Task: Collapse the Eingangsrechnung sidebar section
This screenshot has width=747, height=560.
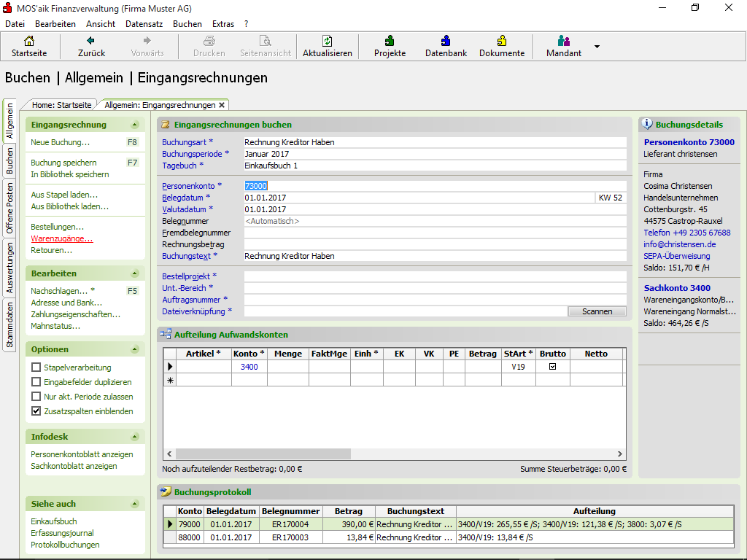Action: (x=134, y=125)
